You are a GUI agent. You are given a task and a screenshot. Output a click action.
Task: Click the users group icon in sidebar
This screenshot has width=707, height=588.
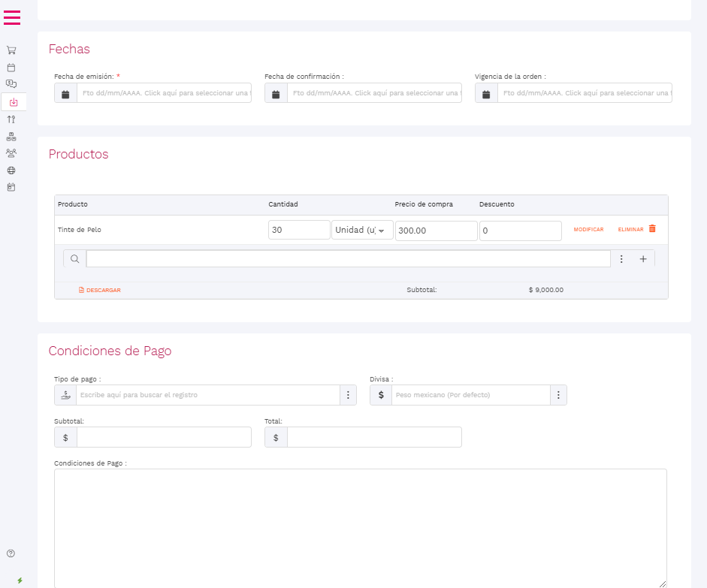pyautogui.click(x=11, y=152)
